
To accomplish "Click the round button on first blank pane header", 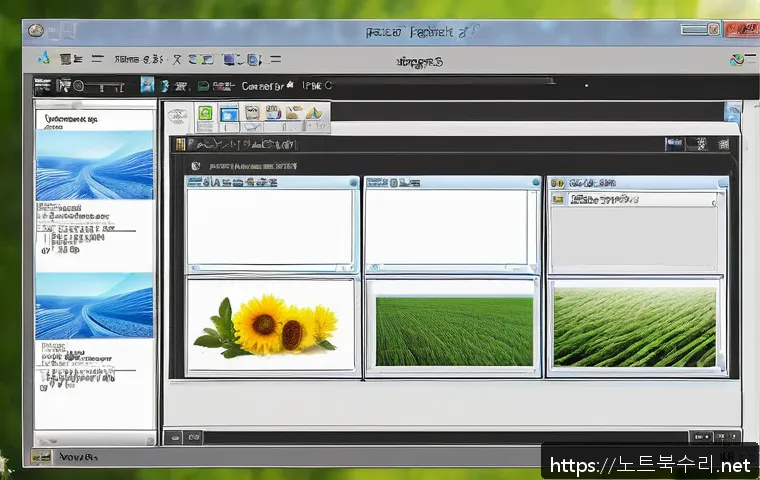I will click(x=351, y=183).
